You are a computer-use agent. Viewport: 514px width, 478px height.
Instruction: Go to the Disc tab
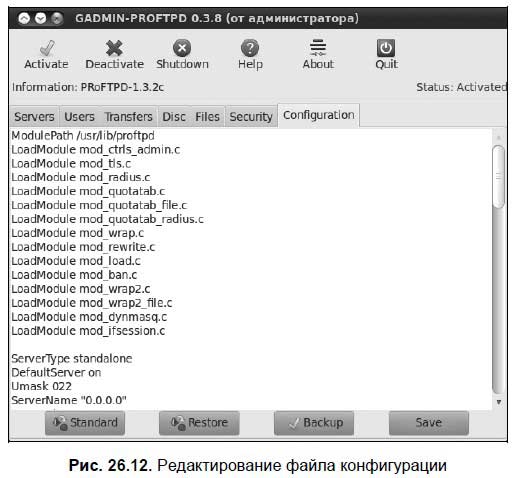(x=174, y=117)
